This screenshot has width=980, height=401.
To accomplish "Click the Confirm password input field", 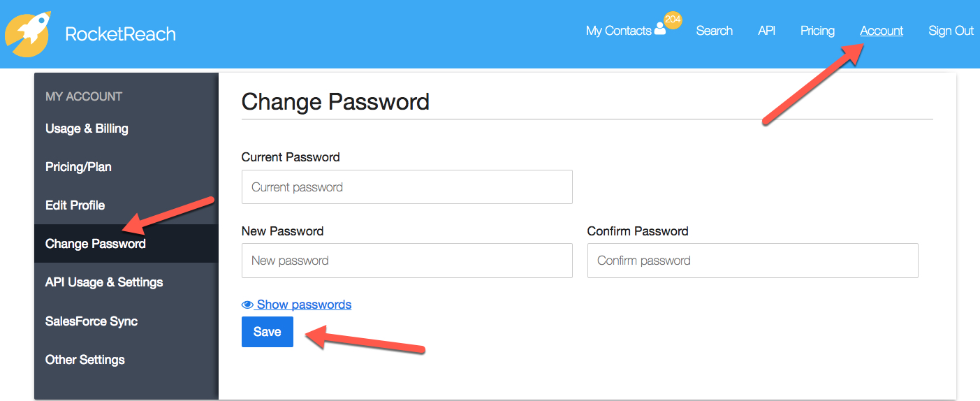I will coord(753,261).
